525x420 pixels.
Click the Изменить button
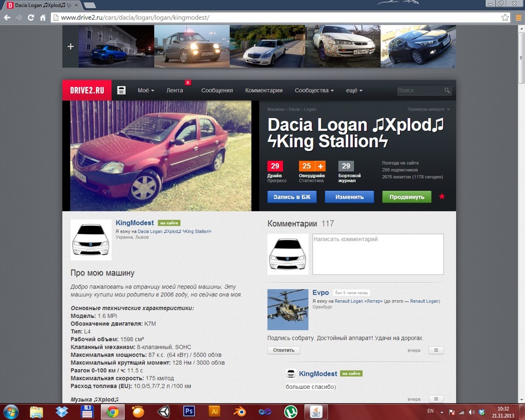click(x=349, y=197)
